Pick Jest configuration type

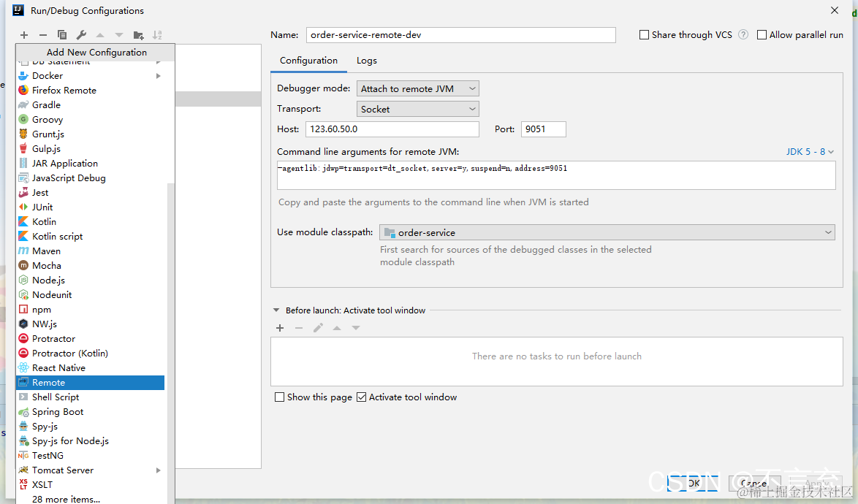click(91, 192)
